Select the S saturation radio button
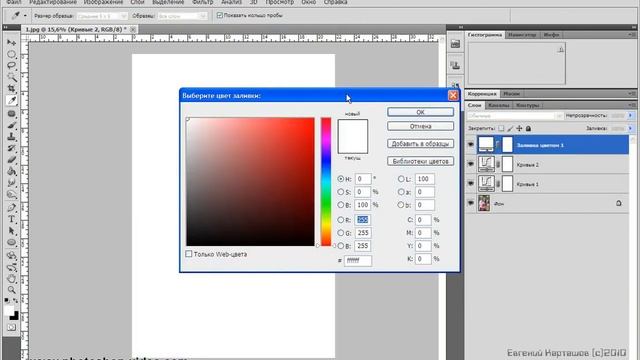Screen dimensions: 640x360 (x=340, y=192)
